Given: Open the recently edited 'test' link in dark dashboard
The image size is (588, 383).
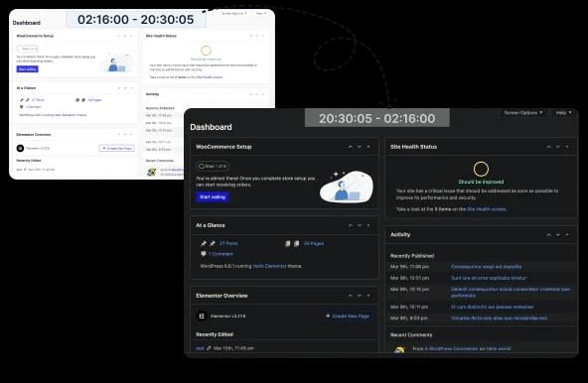Looking at the screenshot, I should [200, 348].
